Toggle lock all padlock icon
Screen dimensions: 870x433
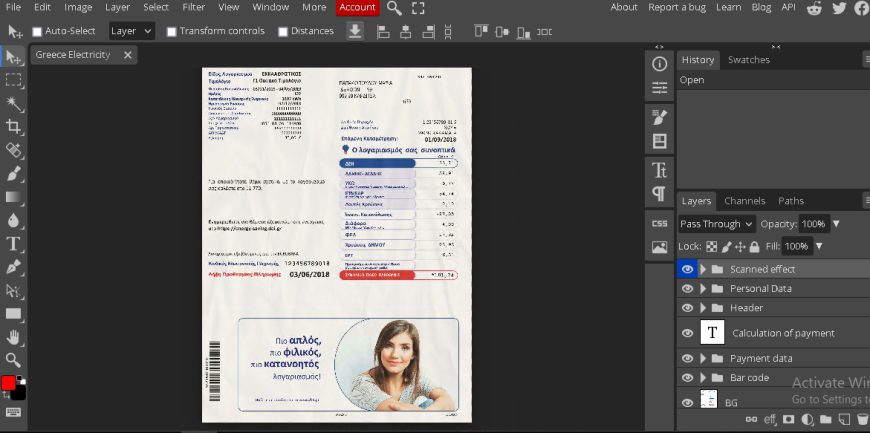tap(754, 246)
